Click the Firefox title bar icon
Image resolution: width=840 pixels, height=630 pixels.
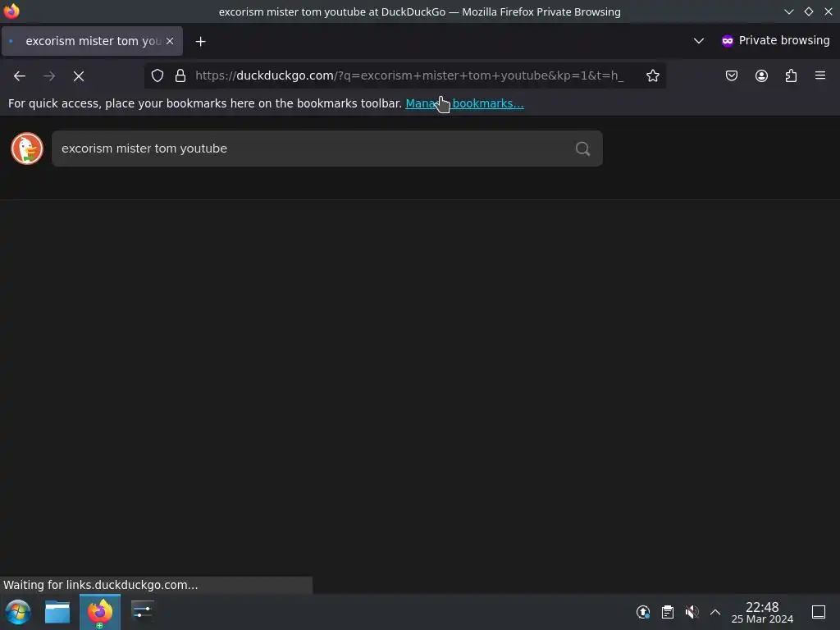coord(11,11)
